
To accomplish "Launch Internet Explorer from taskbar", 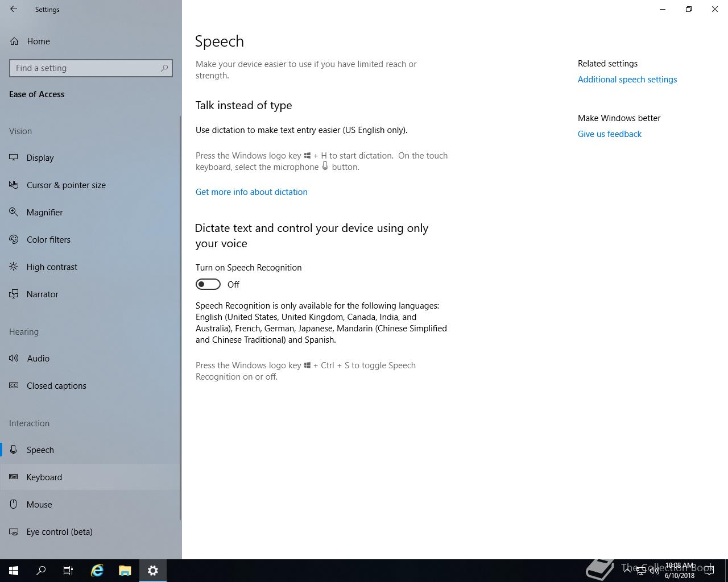I will [x=97, y=571].
